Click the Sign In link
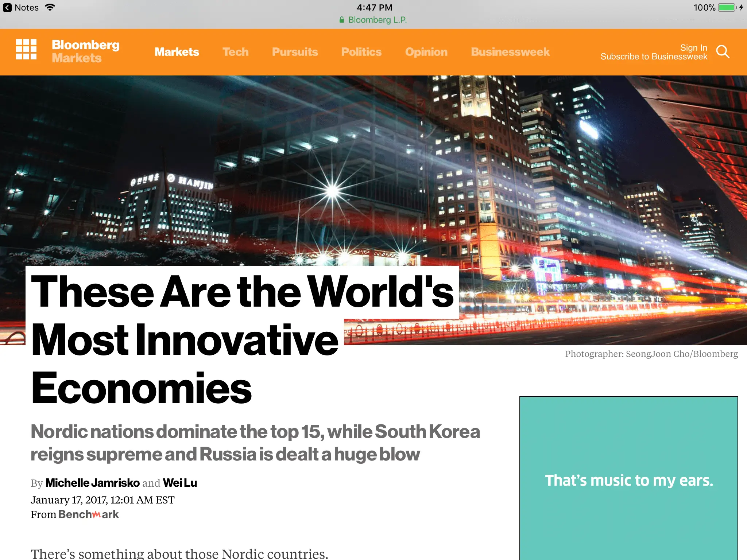This screenshot has height=560, width=747. point(694,48)
